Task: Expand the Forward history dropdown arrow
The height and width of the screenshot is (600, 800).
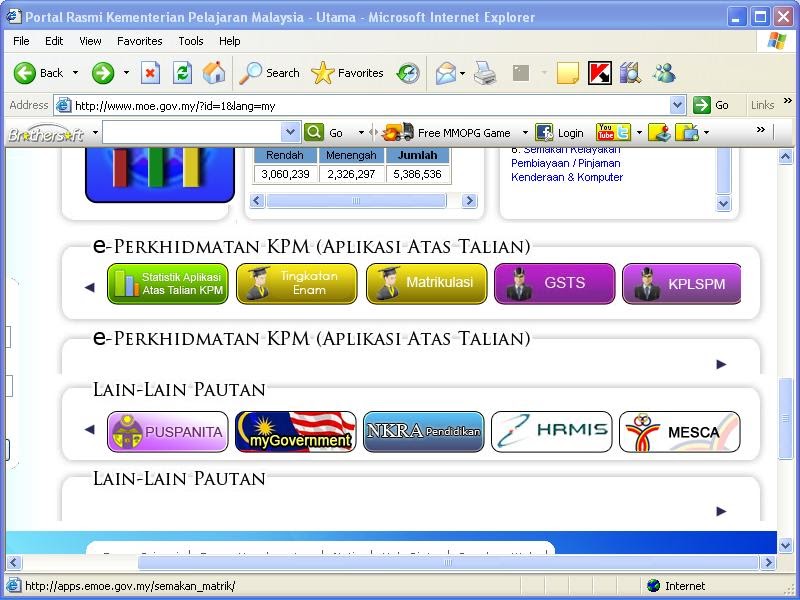Action: point(127,73)
